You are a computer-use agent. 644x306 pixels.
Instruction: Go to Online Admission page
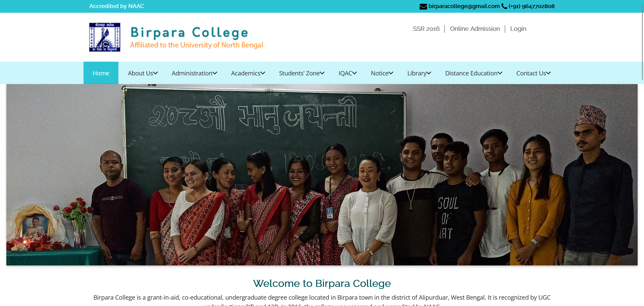[475, 29]
